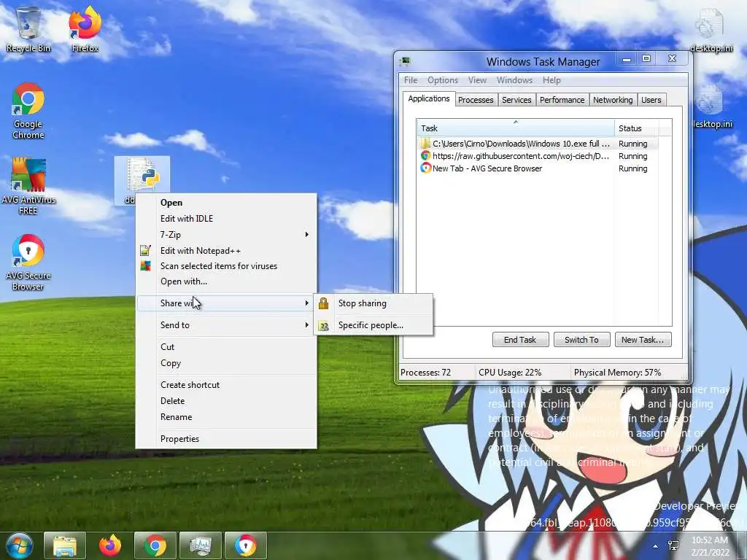
Task: Select the raw.githubusercontent.com task row
Action: [x=538, y=156]
